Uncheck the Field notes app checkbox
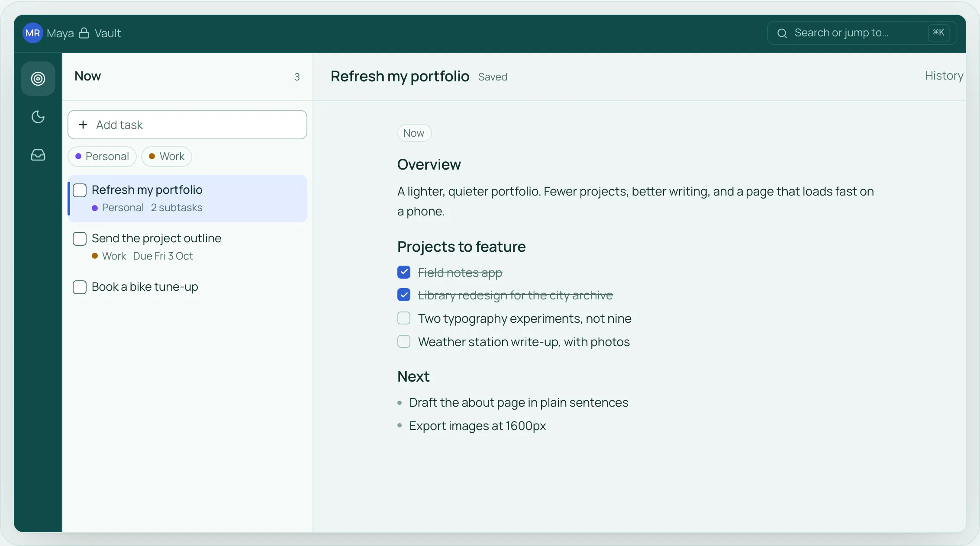 (x=404, y=272)
